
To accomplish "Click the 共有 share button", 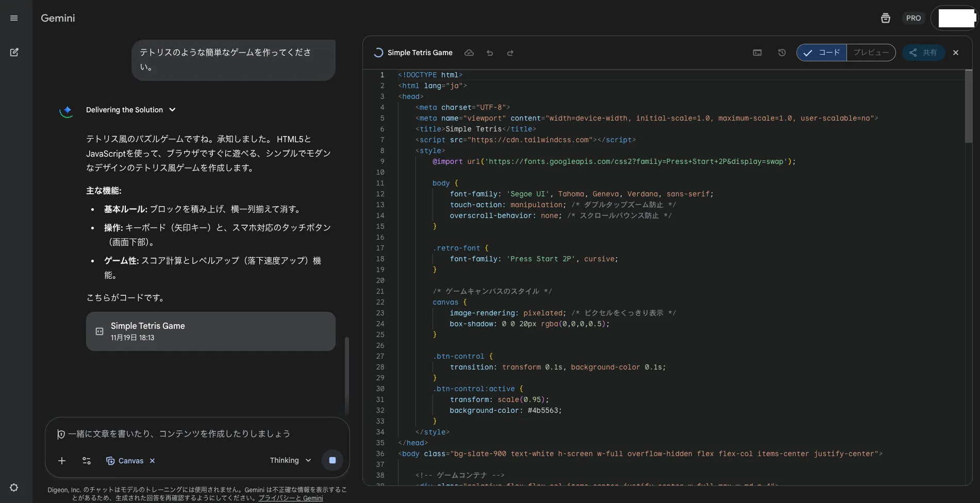I will coord(923,53).
